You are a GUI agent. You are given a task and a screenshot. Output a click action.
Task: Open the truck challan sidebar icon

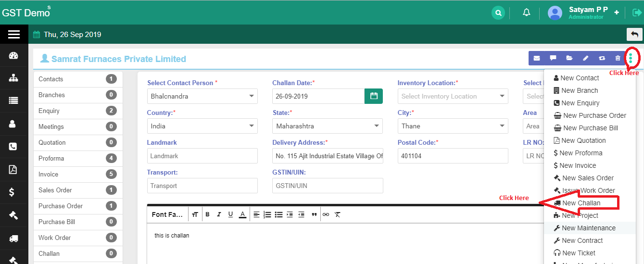click(x=13, y=238)
